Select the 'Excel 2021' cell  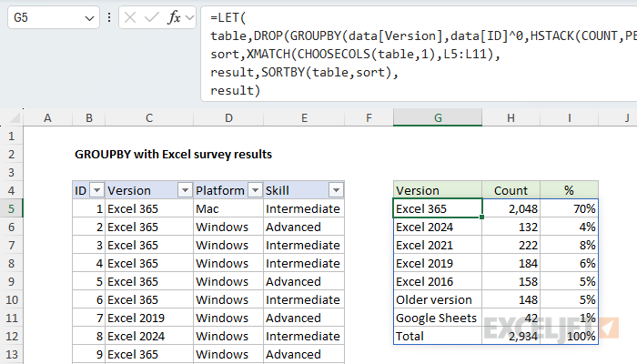click(438, 245)
